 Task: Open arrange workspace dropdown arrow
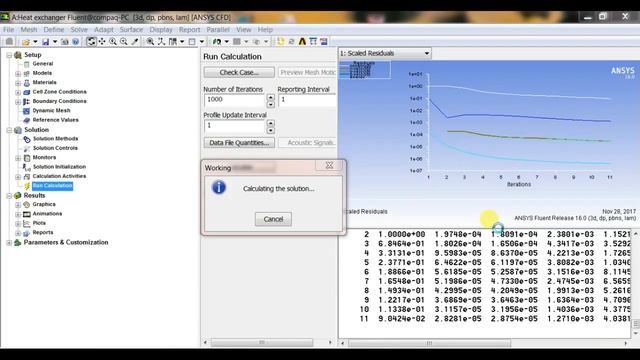pos(182,42)
